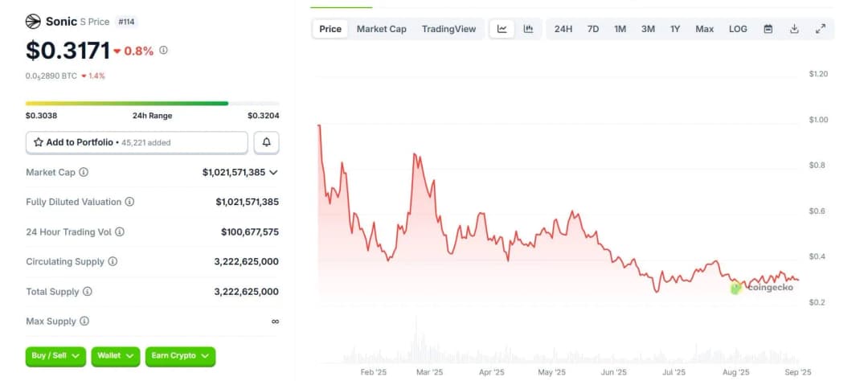
Task: Switch to line chart view icon
Action: [502, 29]
